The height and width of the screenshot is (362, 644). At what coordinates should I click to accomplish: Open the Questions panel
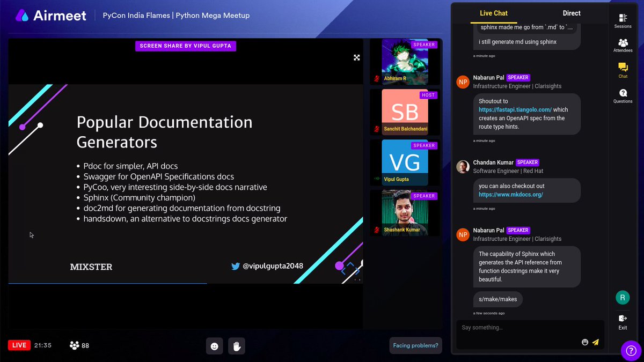click(x=623, y=95)
